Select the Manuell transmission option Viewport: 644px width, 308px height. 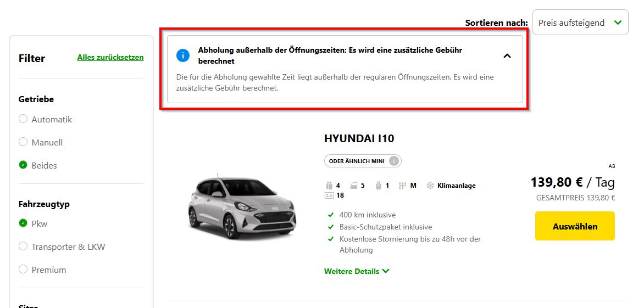pos(41,142)
